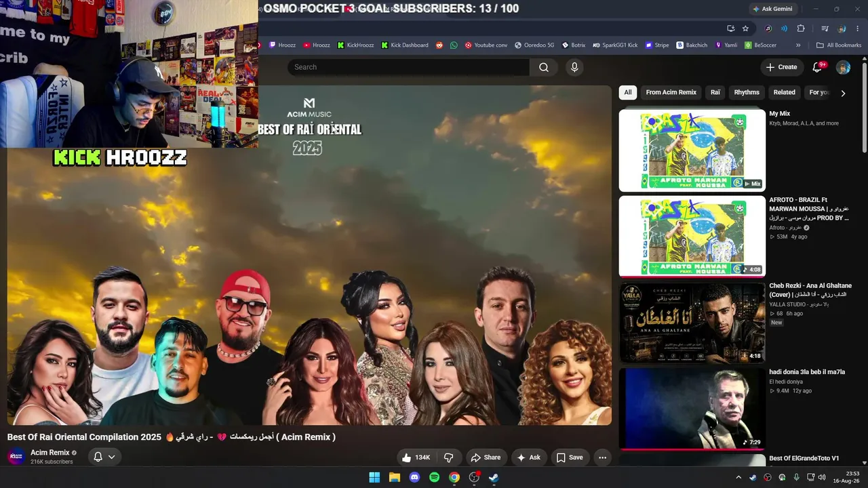Click the YouTube search magnifier button
The height and width of the screenshot is (488, 868).
(544, 67)
